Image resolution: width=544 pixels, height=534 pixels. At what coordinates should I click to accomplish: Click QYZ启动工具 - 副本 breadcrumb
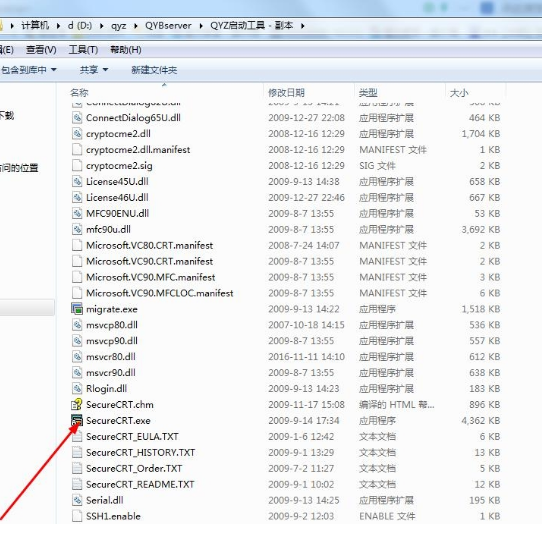click(x=251, y=26)
